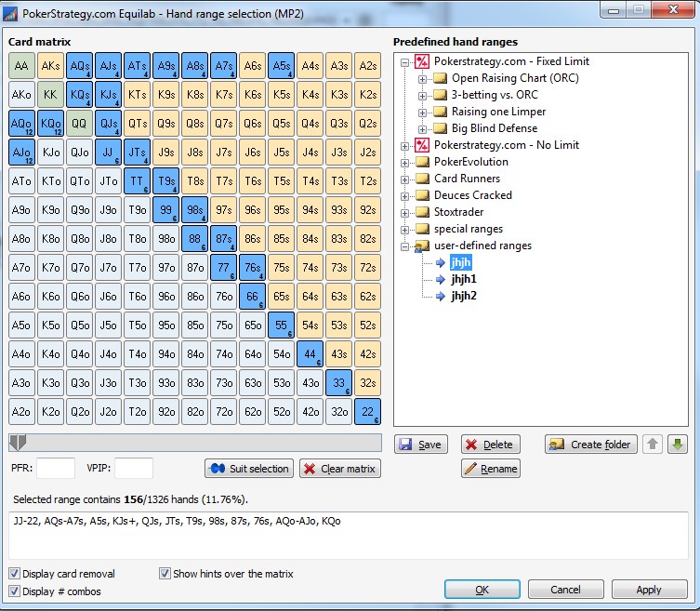Select the jhjh1 user-defined range
The image size is (700, 611).
coord(464,279)
